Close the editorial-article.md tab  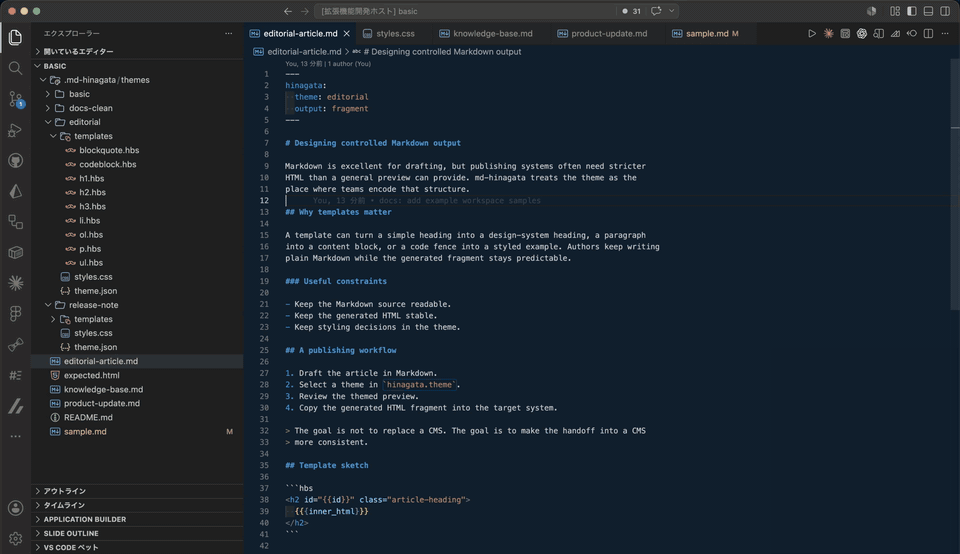(x=347, y=34)
